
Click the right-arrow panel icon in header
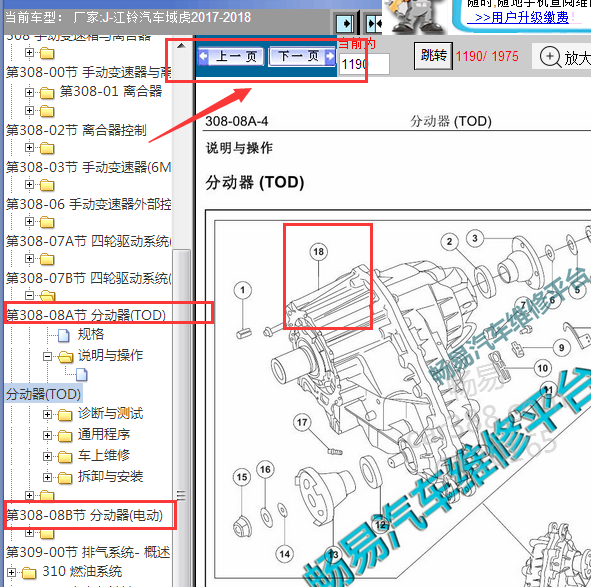click(x=345, y=24)
